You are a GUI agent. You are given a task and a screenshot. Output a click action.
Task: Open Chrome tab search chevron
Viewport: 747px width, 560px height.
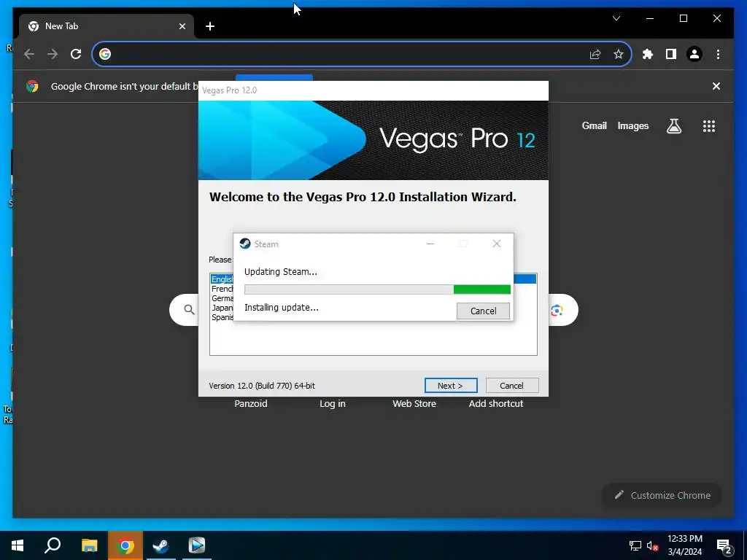[616, 18]
